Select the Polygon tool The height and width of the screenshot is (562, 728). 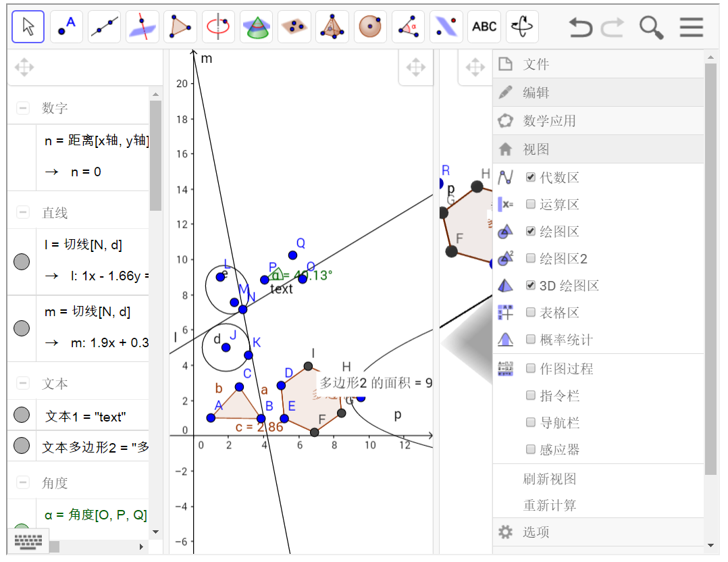tap(180, 26)
